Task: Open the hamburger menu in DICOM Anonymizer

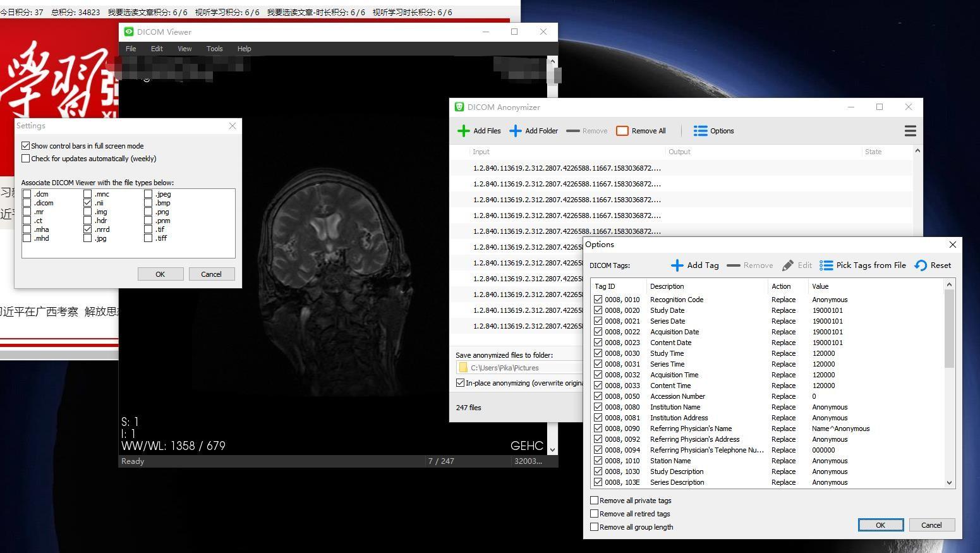Action: [x=910, y=131]
